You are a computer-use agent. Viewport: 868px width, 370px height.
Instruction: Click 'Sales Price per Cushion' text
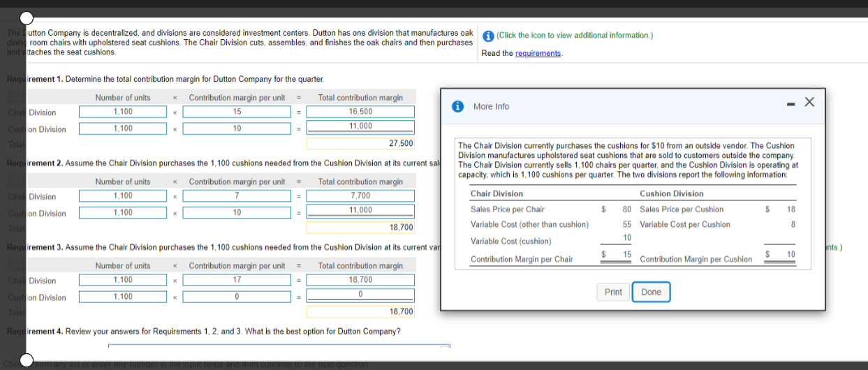(x=682, y=209)
